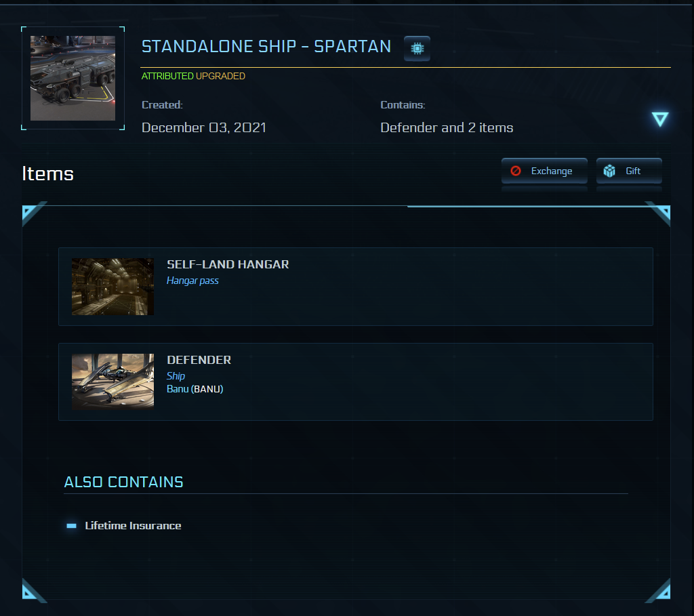The width and height of the screenshot is (694, 616).
Task: Click the chip icon beside the Spartan title
Action: click(x=417, y=49)
